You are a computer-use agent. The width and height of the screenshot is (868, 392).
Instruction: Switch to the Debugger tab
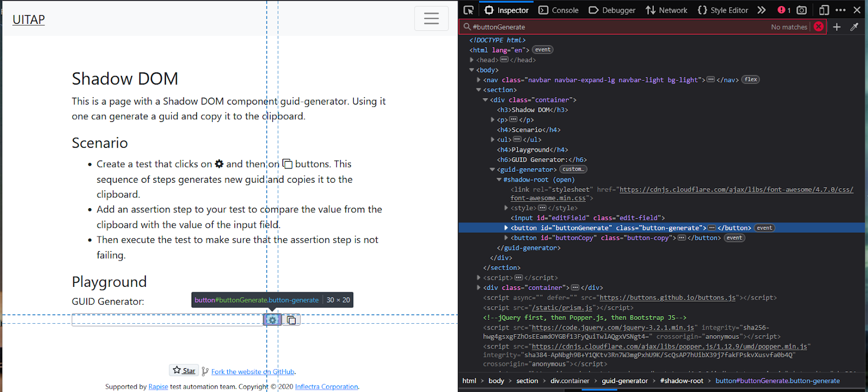612,10
